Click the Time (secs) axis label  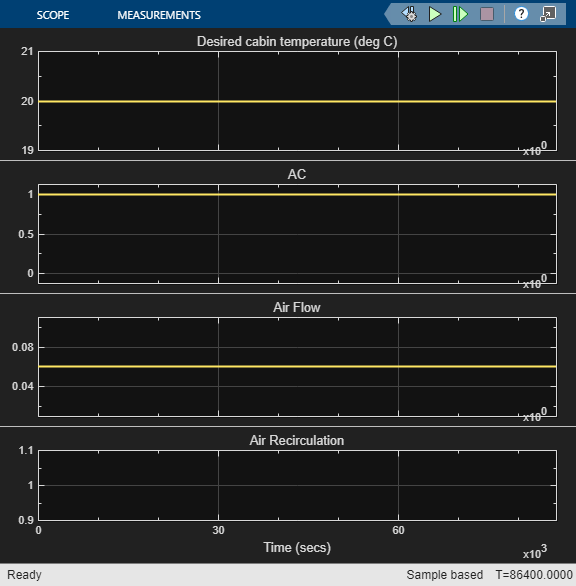[x=297, y=547]
